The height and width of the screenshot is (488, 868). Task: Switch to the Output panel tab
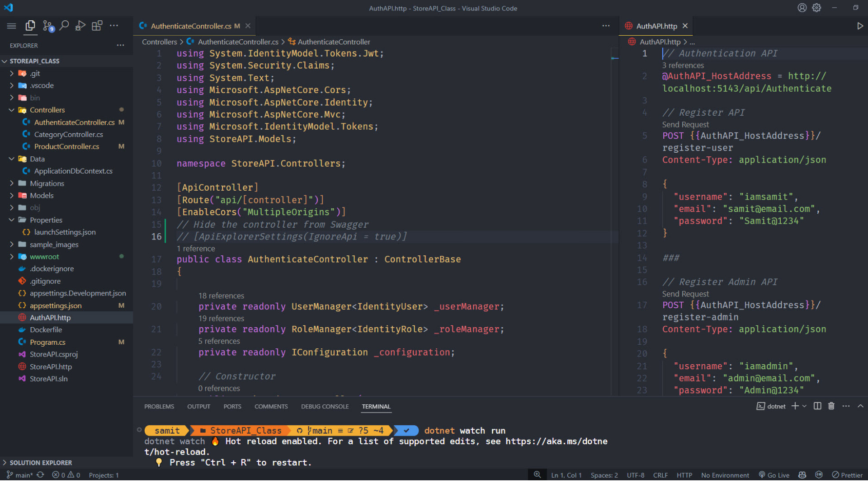tap(198, 406)
